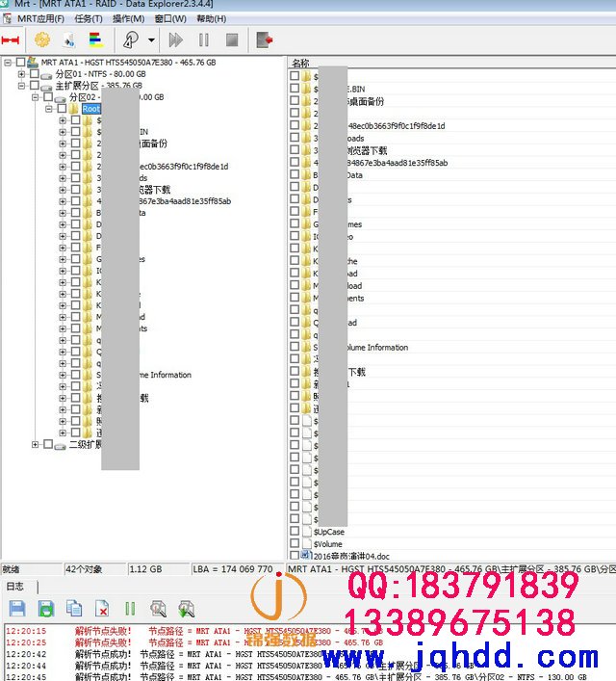Image resolution: width=616 pixels, height=681 pixels.
Task: Click the 42个对象 status bar field
Action: click(93, 569)
